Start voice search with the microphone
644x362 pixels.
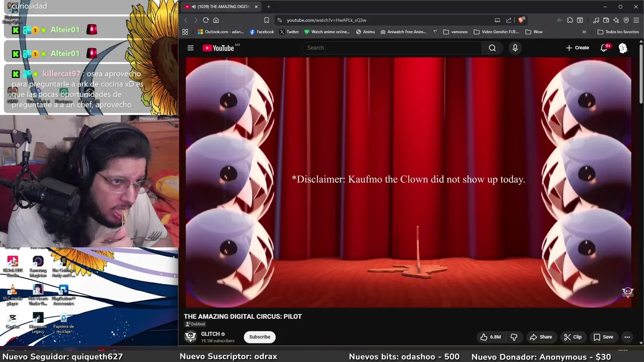tap(515, 48)
